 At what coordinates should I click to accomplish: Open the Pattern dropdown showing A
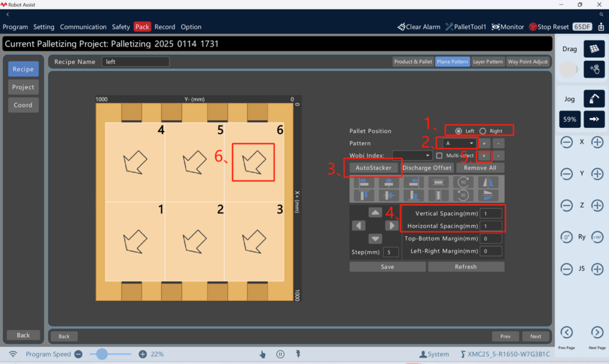point(460,143)
